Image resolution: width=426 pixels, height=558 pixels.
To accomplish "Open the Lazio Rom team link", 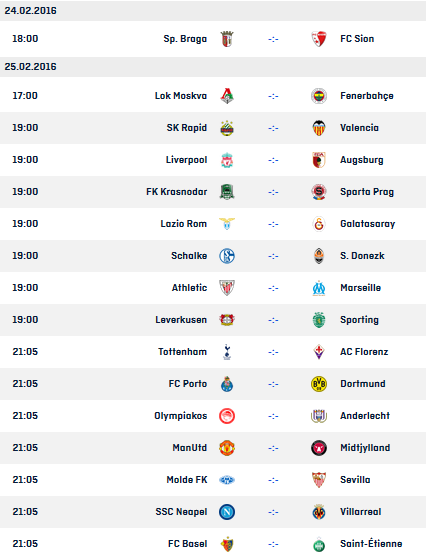I will (184, 224).
